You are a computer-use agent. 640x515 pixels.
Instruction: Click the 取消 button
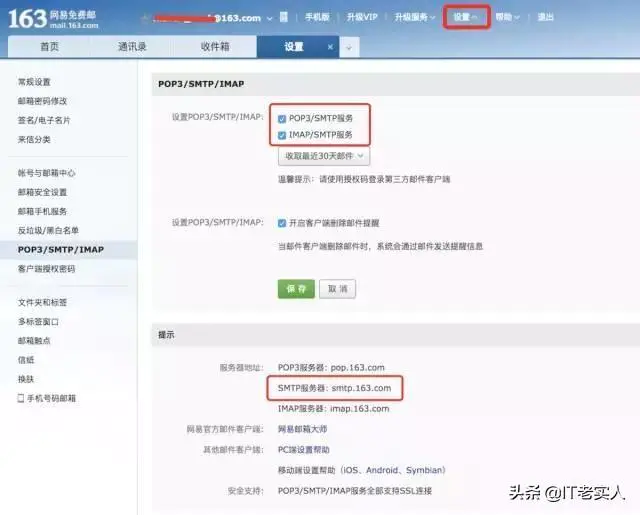pyautogui.click(x=338, y=289)
